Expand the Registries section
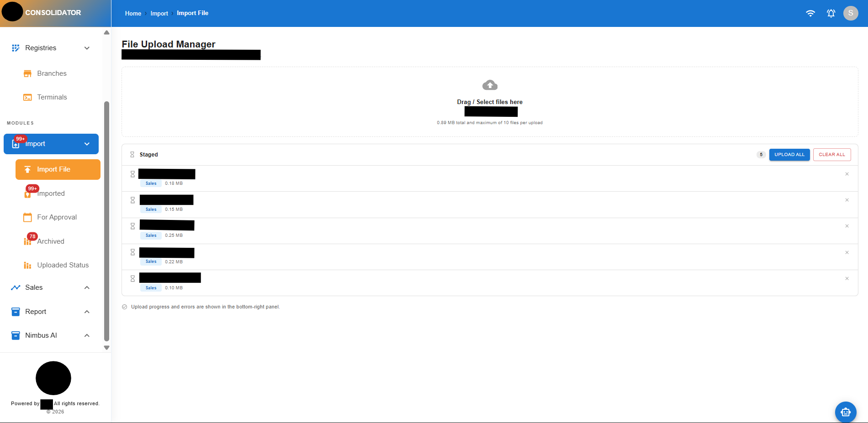Viewport: 868px width, 423px height. [87, 47]
